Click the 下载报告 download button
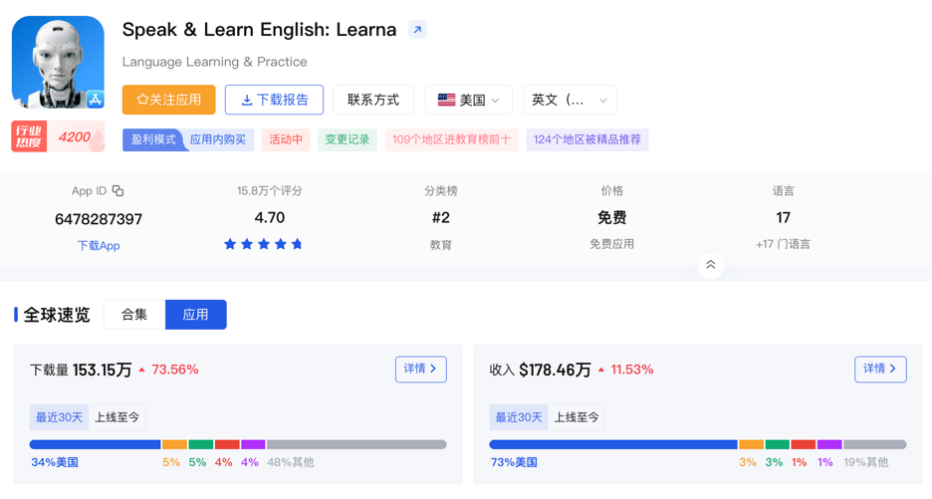 (274, 100)
